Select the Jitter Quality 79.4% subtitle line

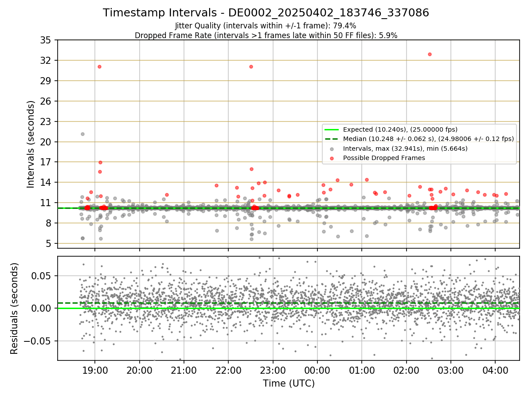coord(266,26)
